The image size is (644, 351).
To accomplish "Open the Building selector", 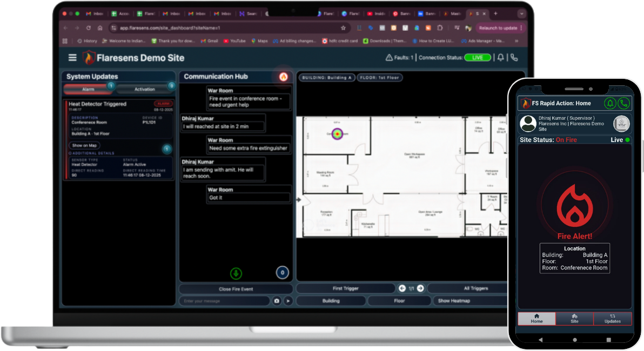I will (x=331, y=301).
